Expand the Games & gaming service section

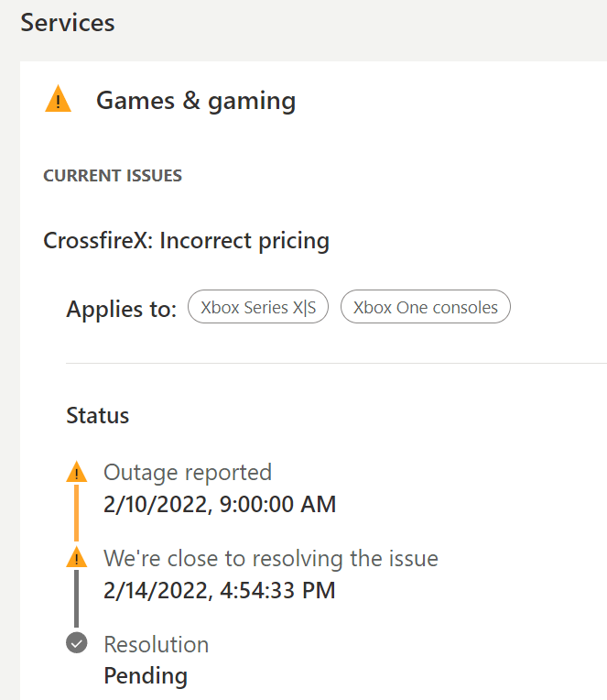click(196, 100)
